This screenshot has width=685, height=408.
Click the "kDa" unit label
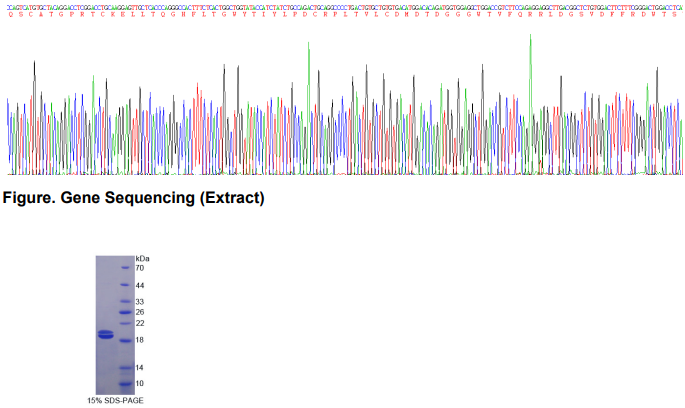pyautogui.click(x=142, y=259)
